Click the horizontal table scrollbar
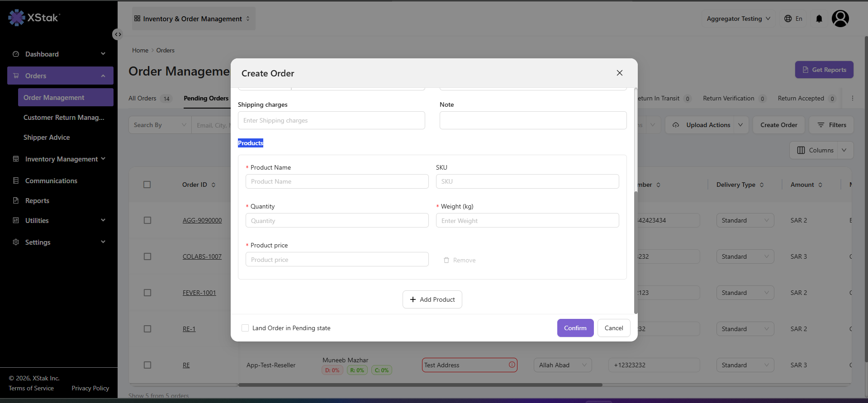The width and height of the screenshot is (868, 403). (420, 385)
